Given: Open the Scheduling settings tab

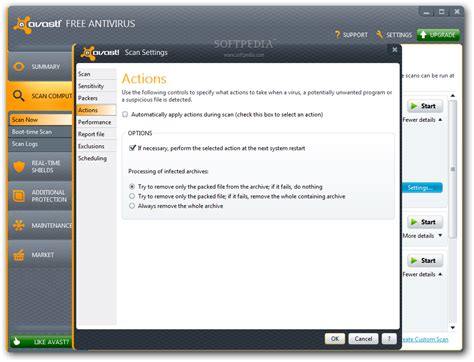Looking at the screenshot, I should [96, 158].
